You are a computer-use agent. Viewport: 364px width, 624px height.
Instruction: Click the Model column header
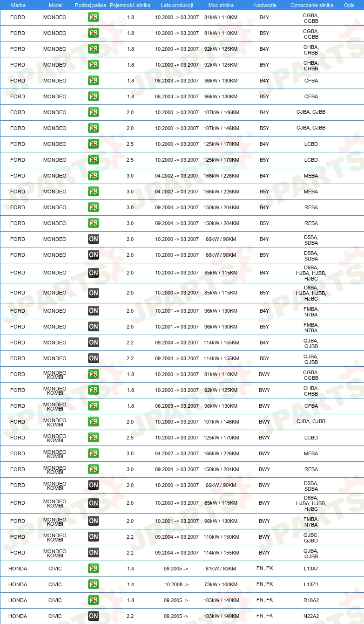click(55, 5)
